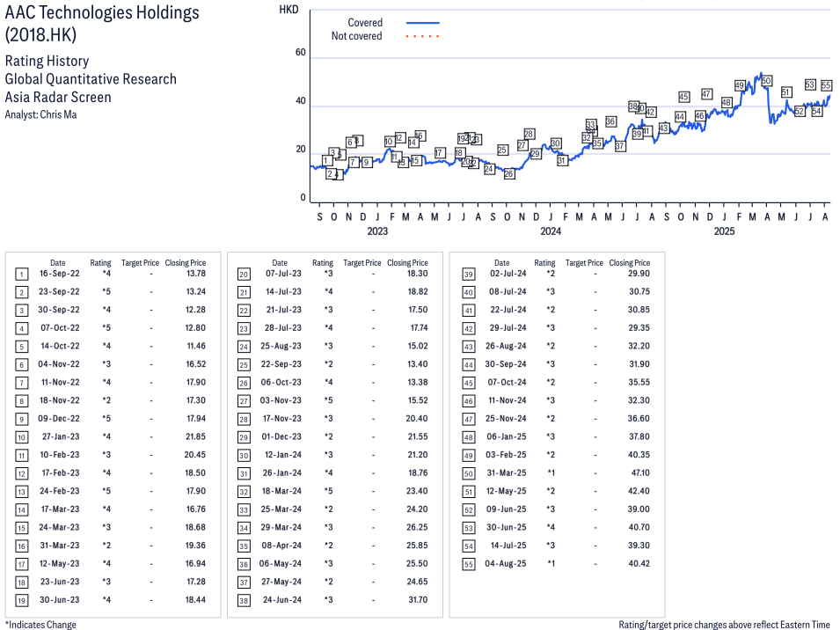Click chart marker 53
This screenshot has width=840, height=630.
pos(810,84)
